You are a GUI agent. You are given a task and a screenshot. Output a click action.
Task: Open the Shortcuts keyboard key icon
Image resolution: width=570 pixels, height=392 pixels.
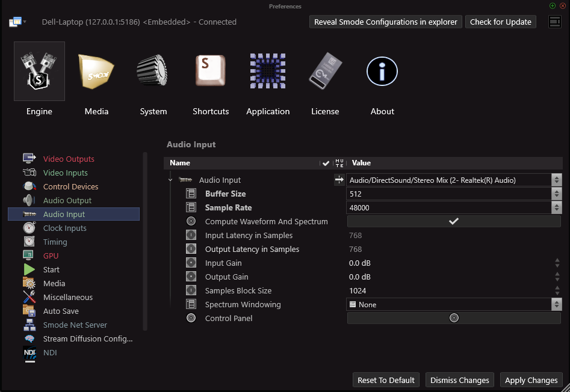click(x=211, y=72)
